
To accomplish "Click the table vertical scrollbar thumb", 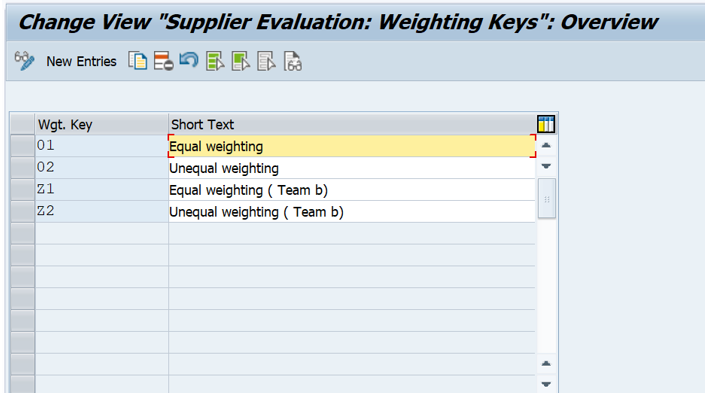I will point(547,199).
